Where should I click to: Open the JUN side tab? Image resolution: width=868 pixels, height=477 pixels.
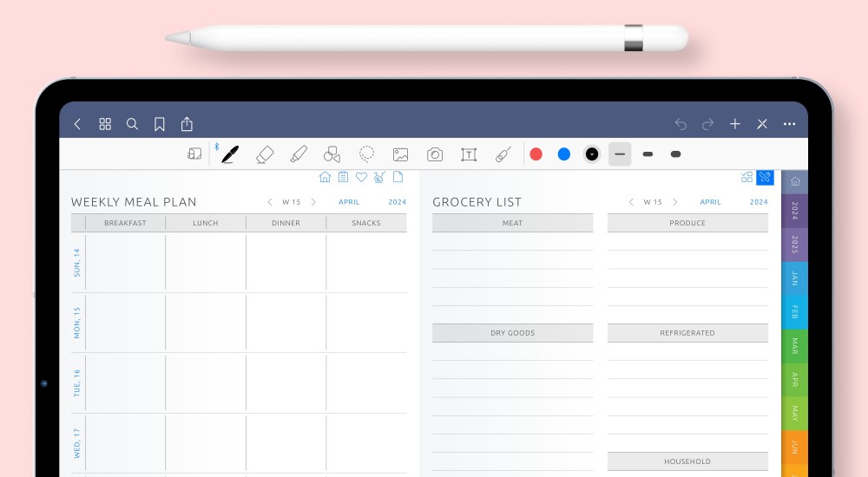(795, 448)
